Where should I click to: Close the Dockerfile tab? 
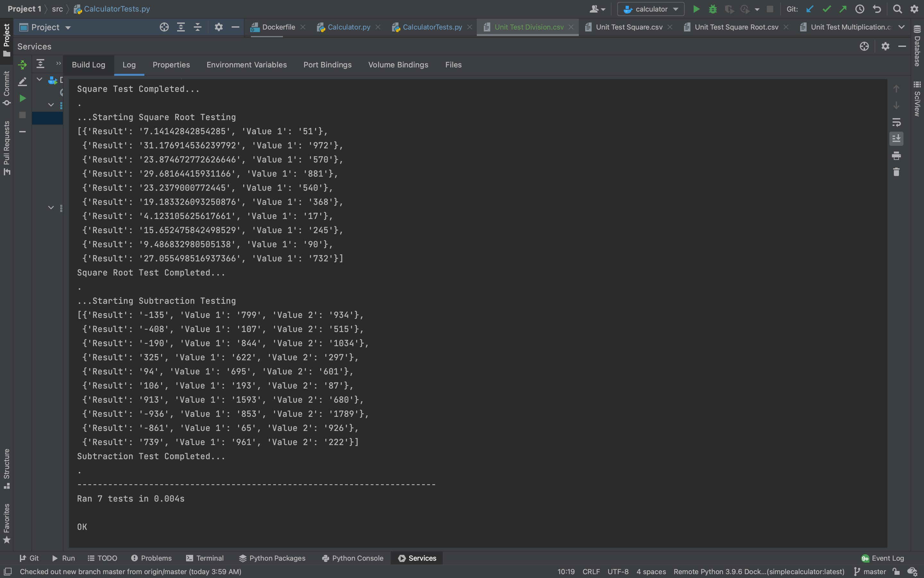tap(303, 27)
